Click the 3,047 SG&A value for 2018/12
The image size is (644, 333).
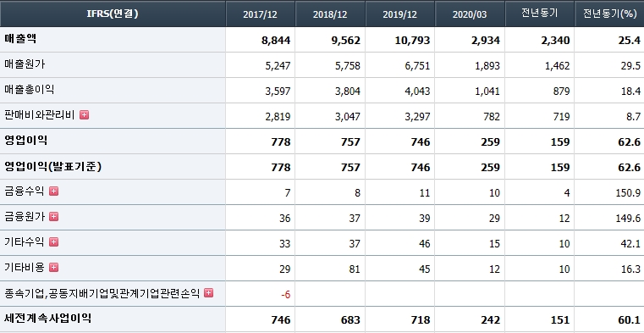tap(348, 117)
